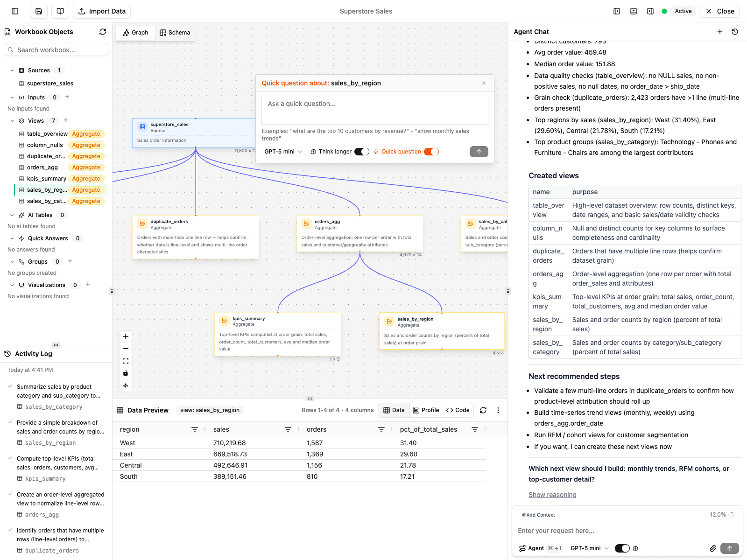Click the Show reasoning link
Viewport: 747px width, 560px height.
pos(552,495)
